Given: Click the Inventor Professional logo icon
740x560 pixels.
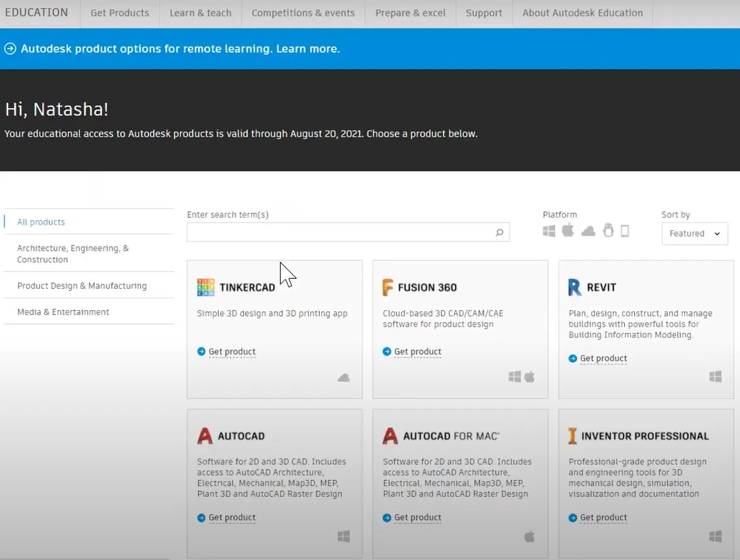Looking at the screenshot, I should [x=573, y=436].
